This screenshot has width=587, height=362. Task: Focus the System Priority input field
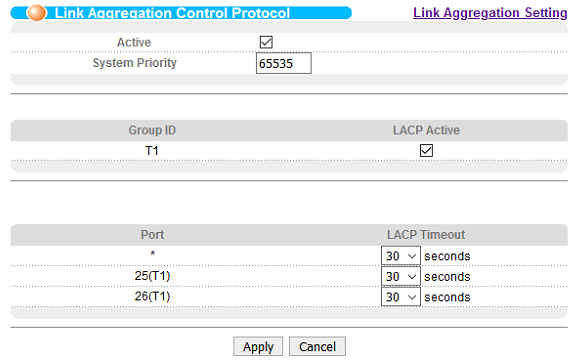(x=283, y=63)
